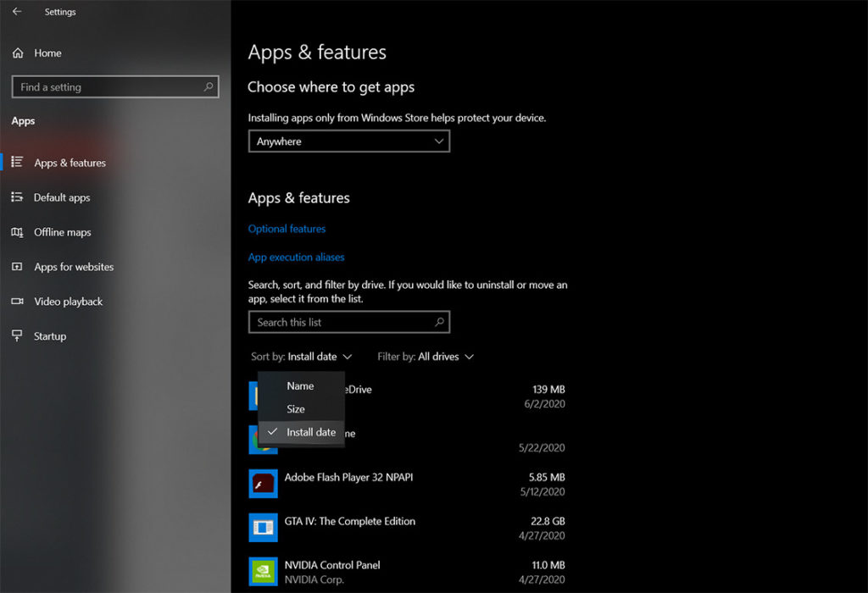Click the NVIDIA Control Panel icon
Viewport: 868px width, 593px height.
pos(263,570)
